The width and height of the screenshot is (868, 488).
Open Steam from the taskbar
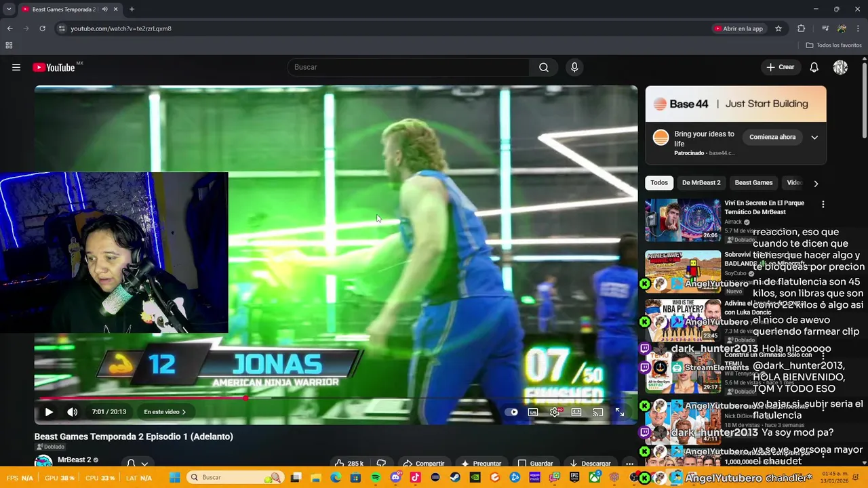click(x=455, y=477)
